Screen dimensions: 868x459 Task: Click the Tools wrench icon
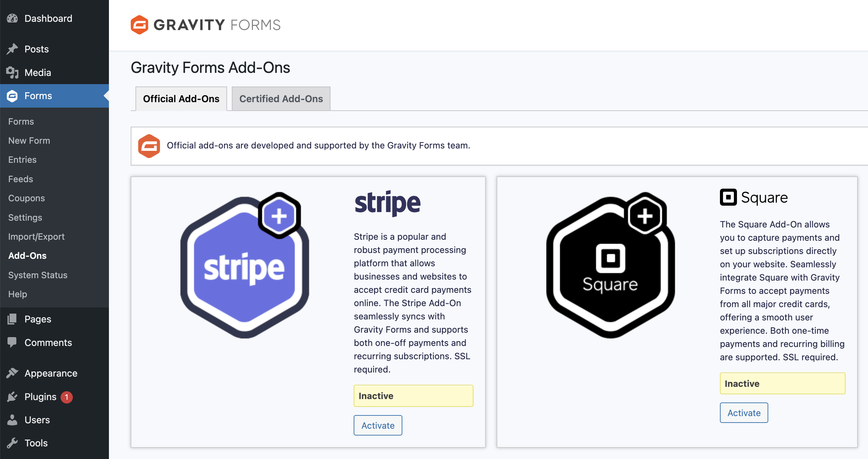coord(12,443)
